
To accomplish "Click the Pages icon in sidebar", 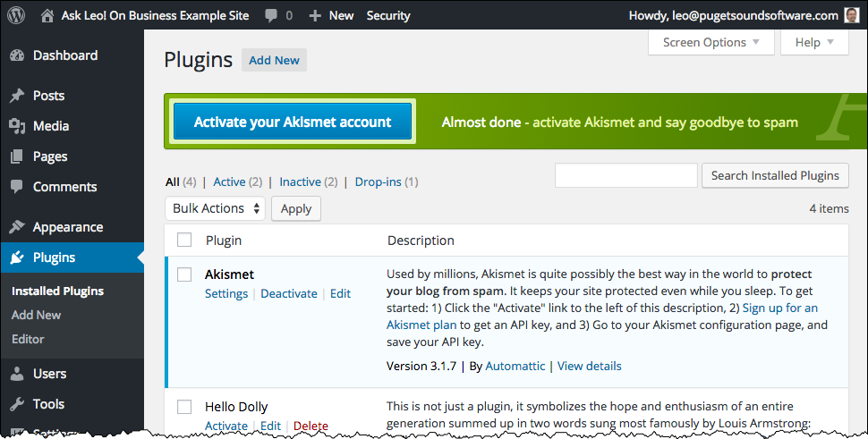I will pyautogui.click(x=17, y=156).
